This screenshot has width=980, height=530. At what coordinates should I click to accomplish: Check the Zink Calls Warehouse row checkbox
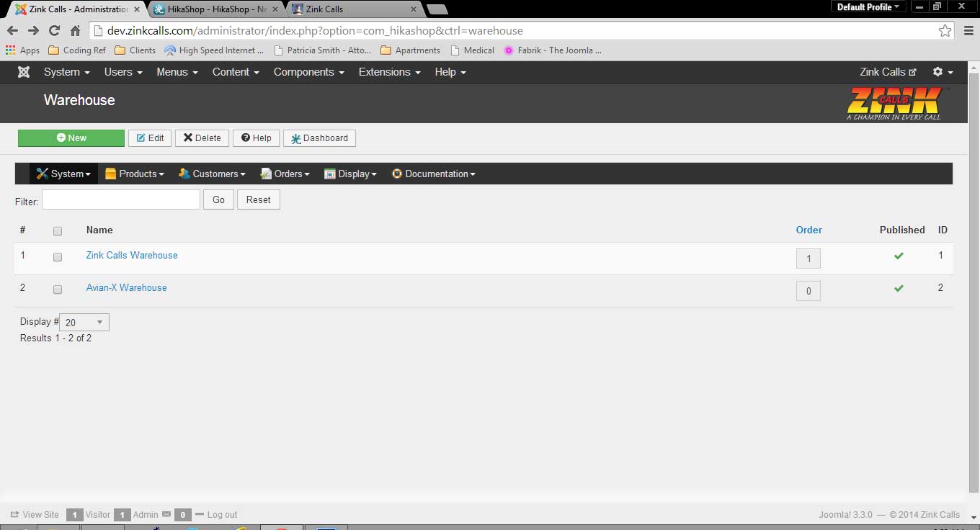[58, 256]
